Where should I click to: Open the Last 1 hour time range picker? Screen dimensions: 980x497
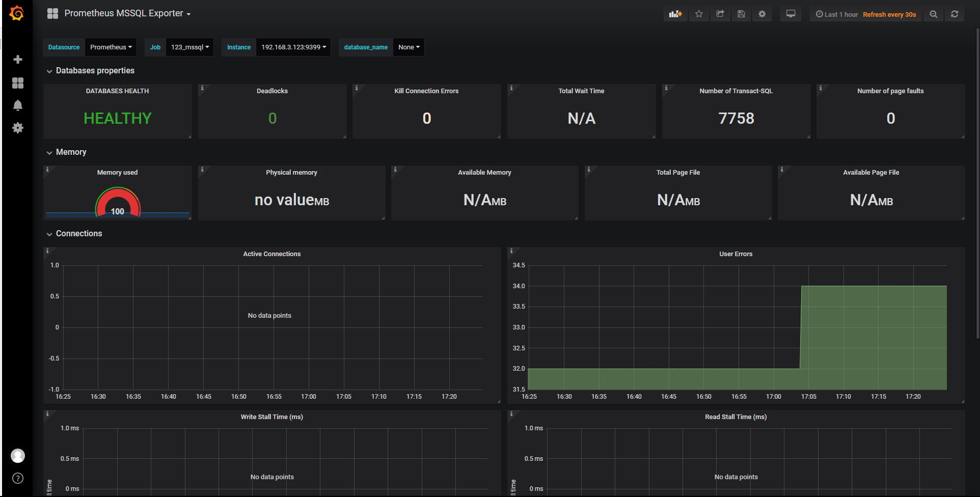point(837,14)
